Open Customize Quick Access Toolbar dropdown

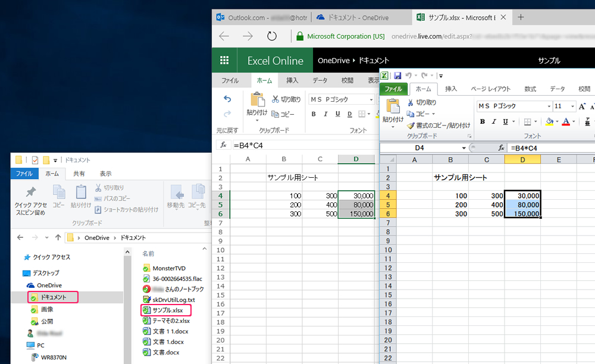pos(440,76)
